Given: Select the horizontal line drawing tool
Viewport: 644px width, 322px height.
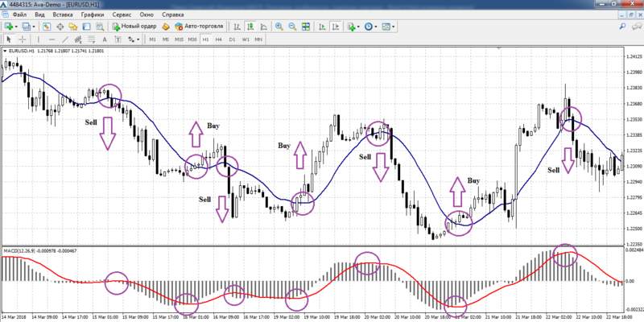Looking at the screenshot, I should [52, 39].
